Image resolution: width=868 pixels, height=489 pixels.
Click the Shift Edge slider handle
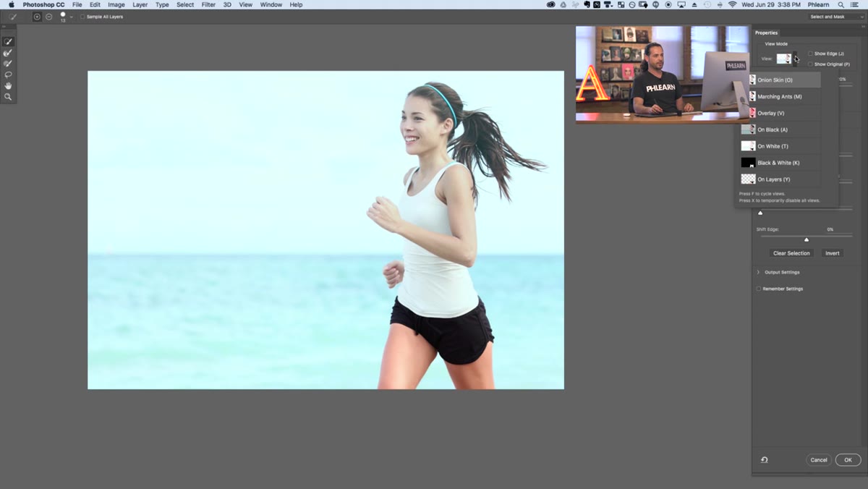pos(807,239)
